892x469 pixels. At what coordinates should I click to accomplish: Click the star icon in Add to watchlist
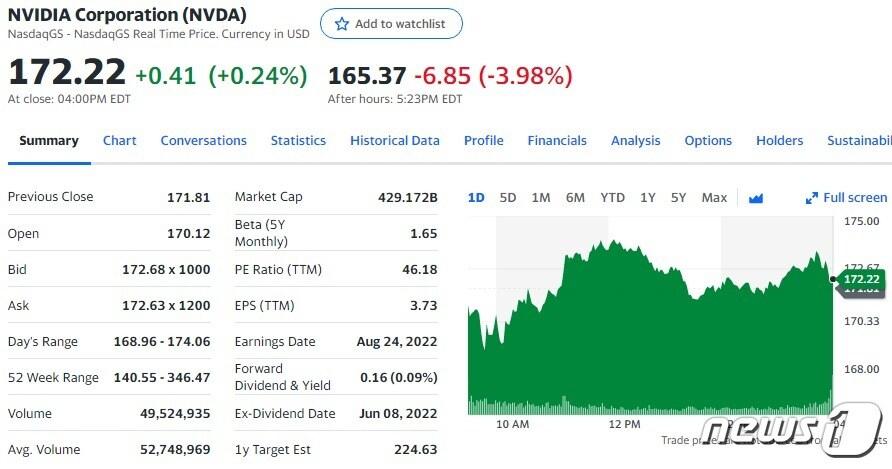[x=342, y=24]
